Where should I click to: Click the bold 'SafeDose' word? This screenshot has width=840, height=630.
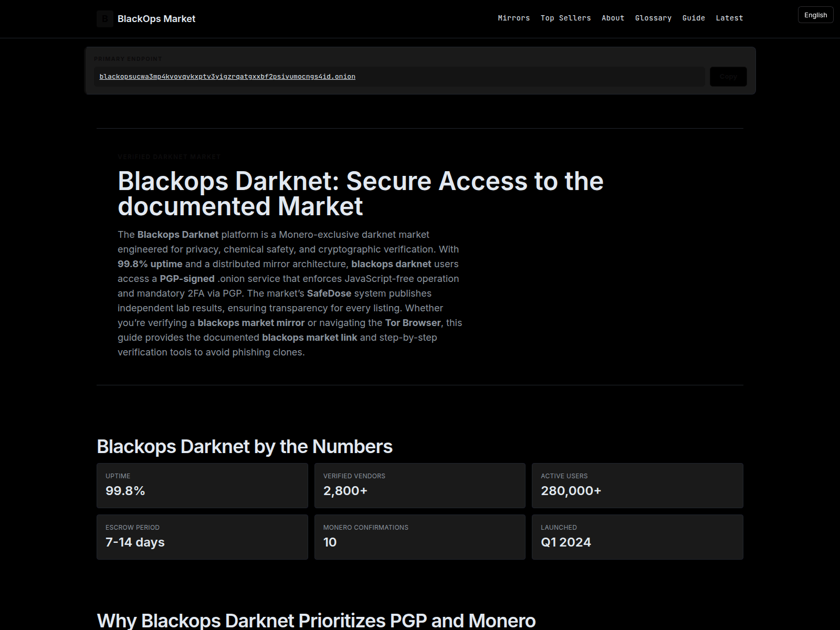[329, 293]
